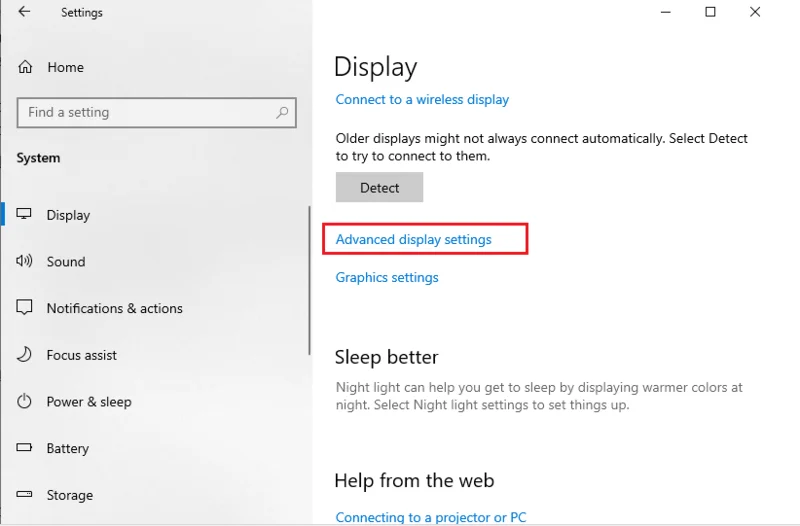Click the System section header
The width and height of the screenshot is (800, 526).
pyautogui.click(x=38, y=158)
